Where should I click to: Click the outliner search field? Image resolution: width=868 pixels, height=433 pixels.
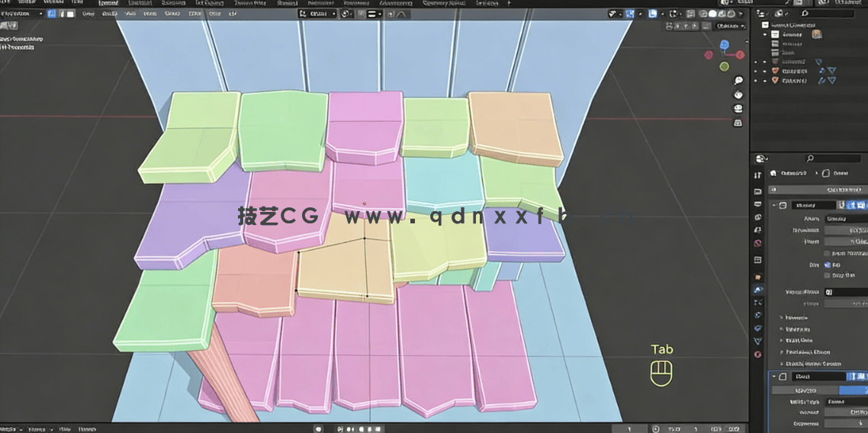828,13
